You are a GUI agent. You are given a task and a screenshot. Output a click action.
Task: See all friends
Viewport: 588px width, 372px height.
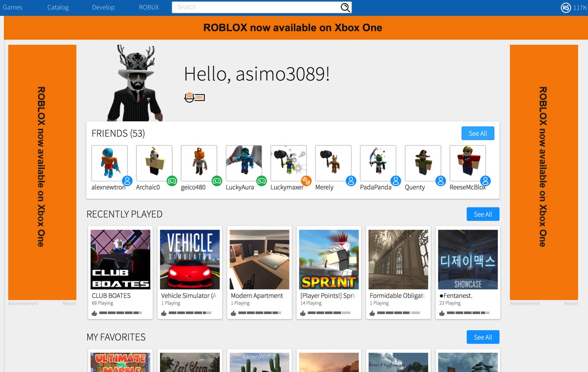[x=478, y=133]
